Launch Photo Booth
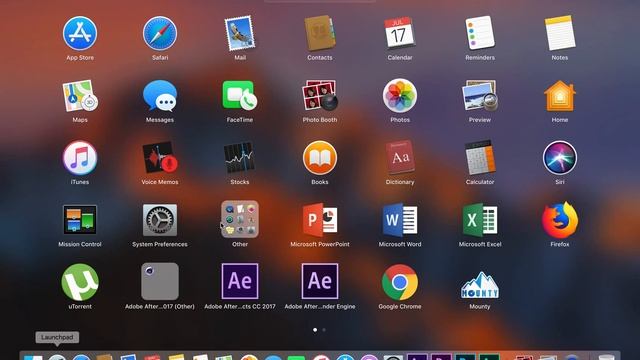 coord(320,96)
